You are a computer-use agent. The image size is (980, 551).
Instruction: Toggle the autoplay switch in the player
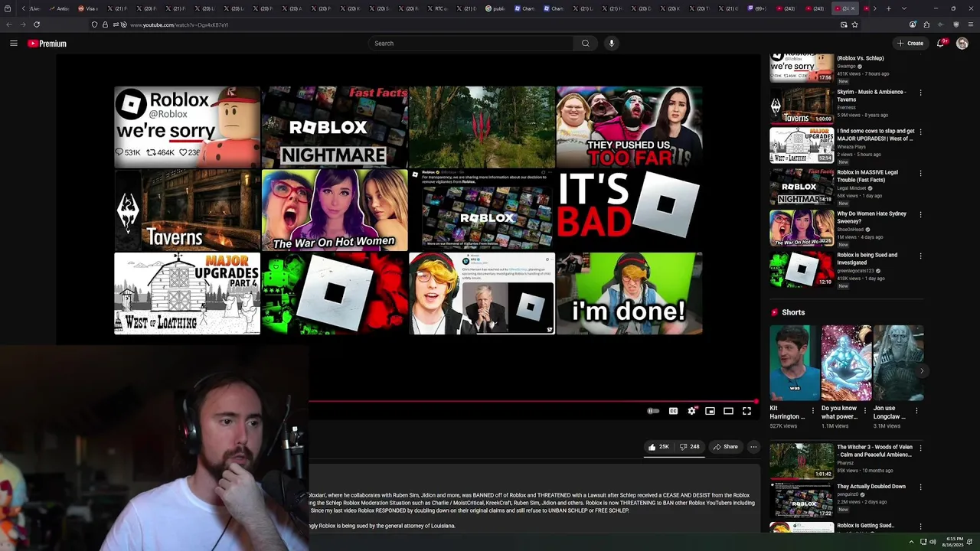tap(653, 411)
